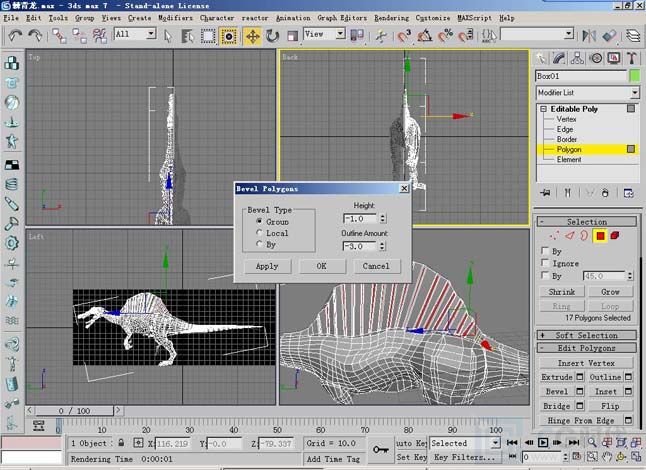Open the Graph Editors menu
Viewport: 646px width, 470px height.
[x=342, y=18]
